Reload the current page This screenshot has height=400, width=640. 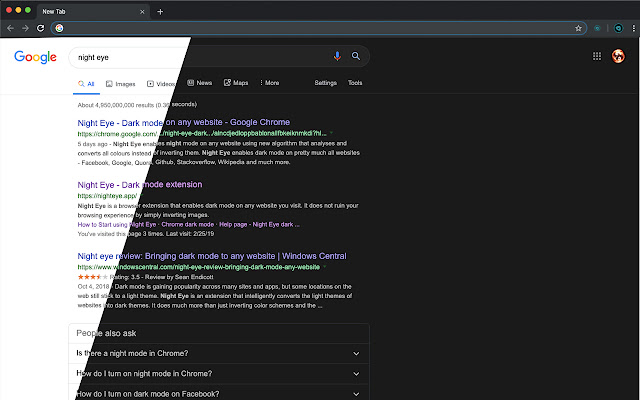coord(42,29)
